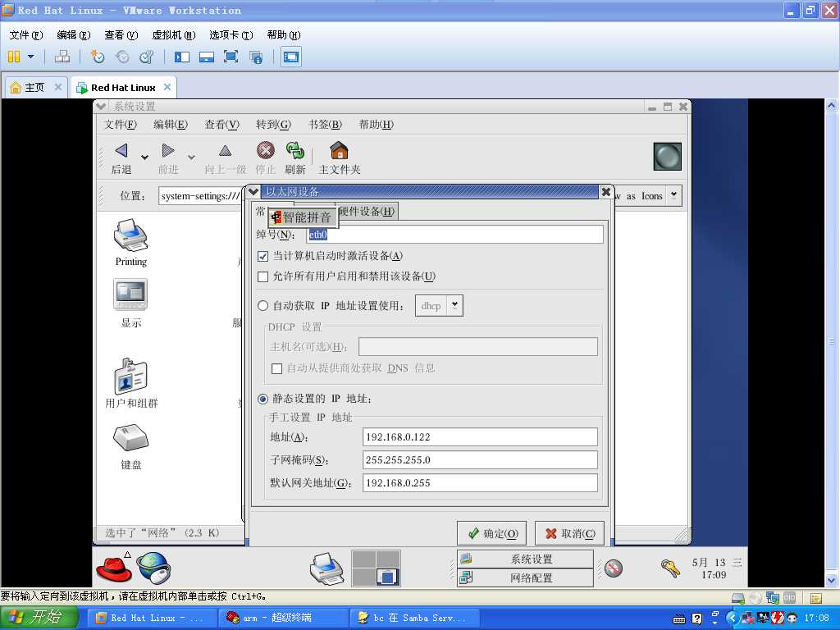Click the highlighted VMware display view icon

pyautogui.click(x=291, y=57)
